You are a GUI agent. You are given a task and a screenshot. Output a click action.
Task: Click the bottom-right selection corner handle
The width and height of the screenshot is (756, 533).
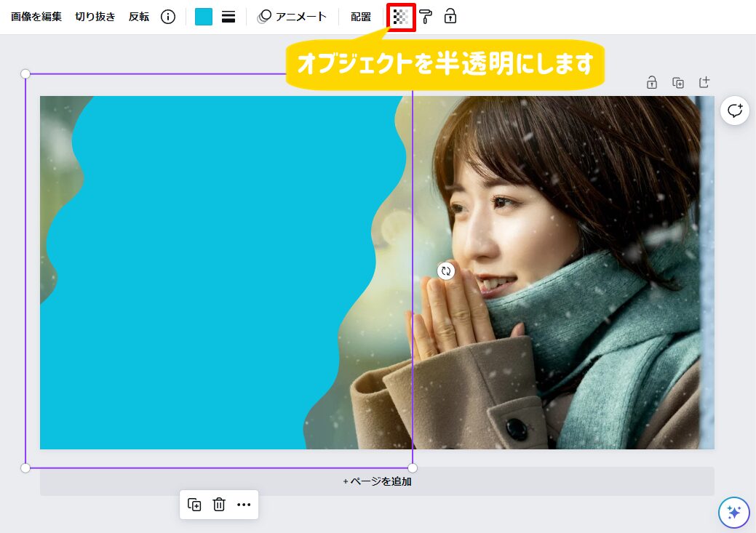(413, 468)
